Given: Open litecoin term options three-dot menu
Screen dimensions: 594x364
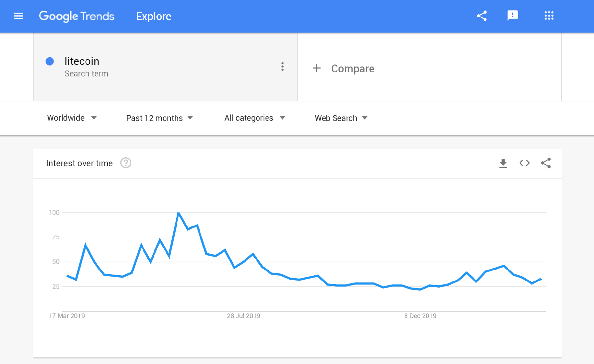Looking at the screenshot, I should [282, 67].
